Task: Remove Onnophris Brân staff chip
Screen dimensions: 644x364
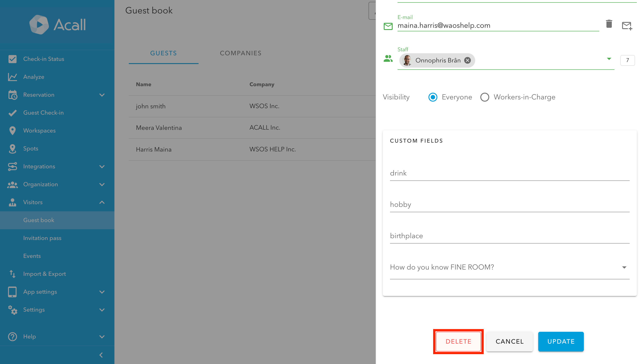Action: (467, 60)
